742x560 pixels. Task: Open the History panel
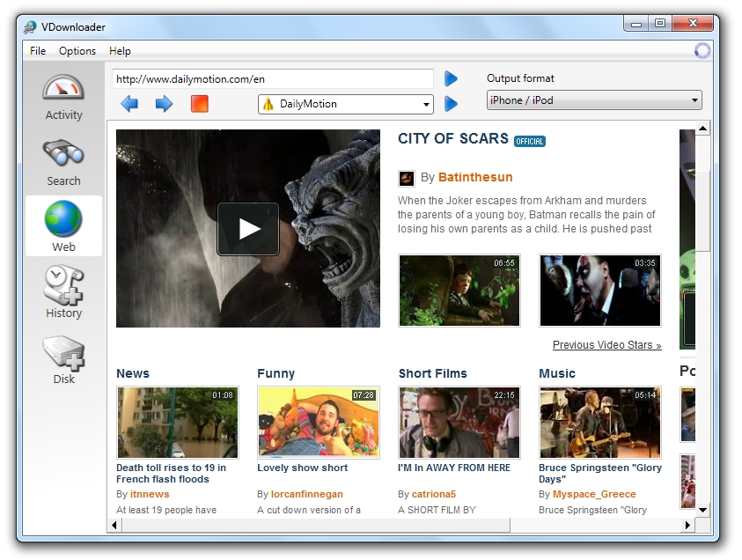point(63,291)
